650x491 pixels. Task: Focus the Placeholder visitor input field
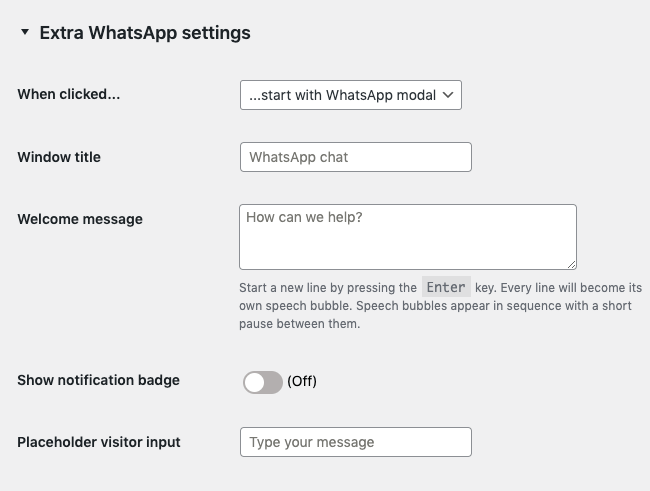(355, 442)
